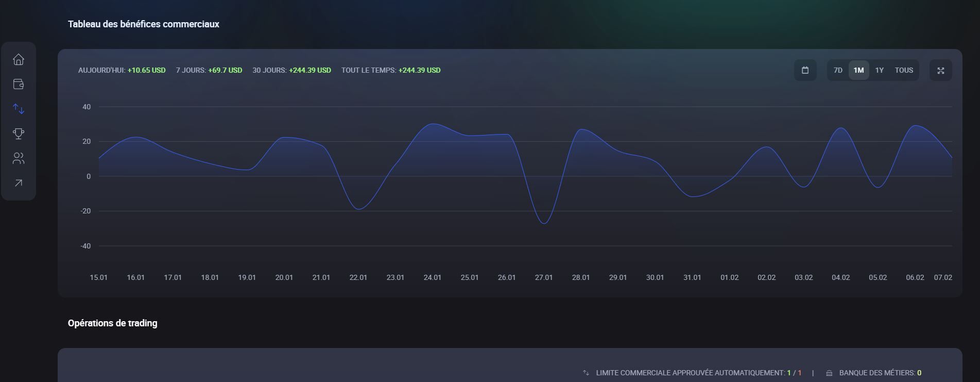
Task: Show all-time range with TOUS
Action: (904, 70)
